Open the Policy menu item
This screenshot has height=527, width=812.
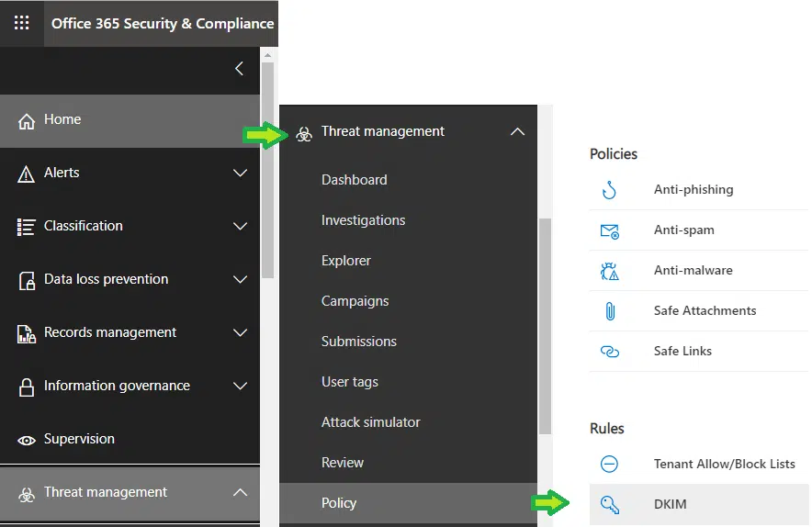339,503
